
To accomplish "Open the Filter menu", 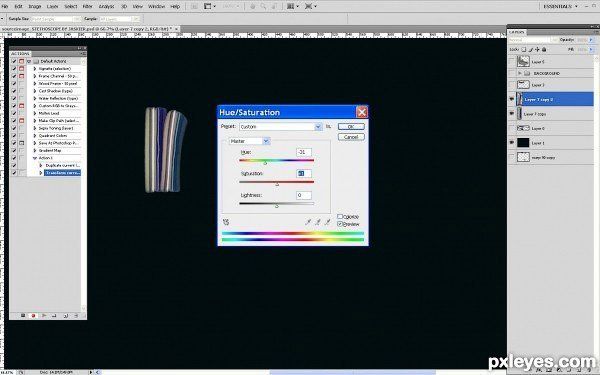I will 88,7.
